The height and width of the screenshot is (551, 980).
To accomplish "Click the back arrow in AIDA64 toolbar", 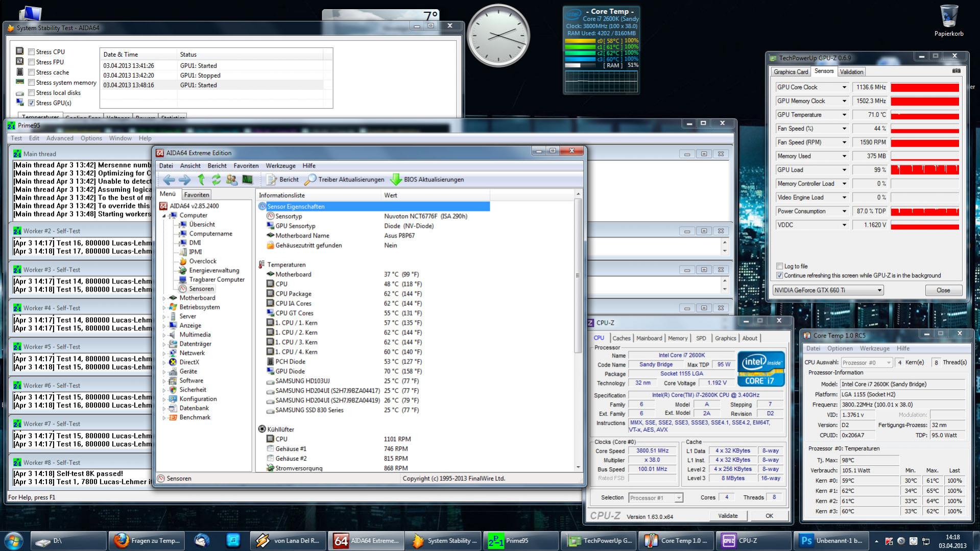I will click(169, 180).
